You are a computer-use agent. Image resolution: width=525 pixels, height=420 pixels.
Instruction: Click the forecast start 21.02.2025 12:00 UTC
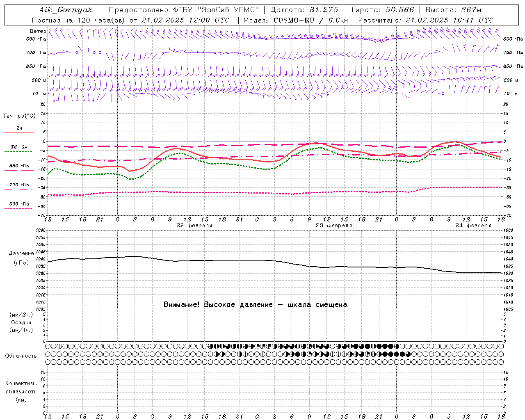(185, 20)
